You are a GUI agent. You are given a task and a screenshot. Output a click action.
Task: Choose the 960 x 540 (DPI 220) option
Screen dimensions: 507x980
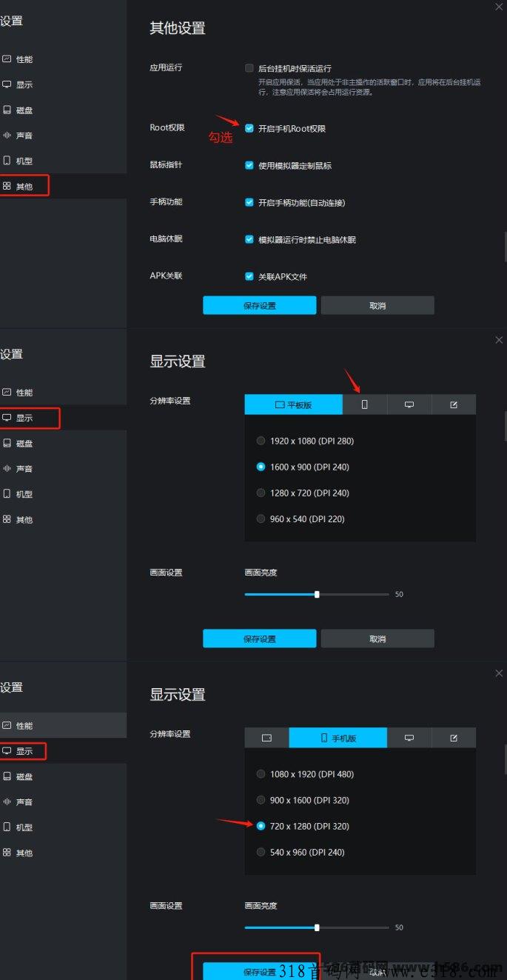pos(261,519)
